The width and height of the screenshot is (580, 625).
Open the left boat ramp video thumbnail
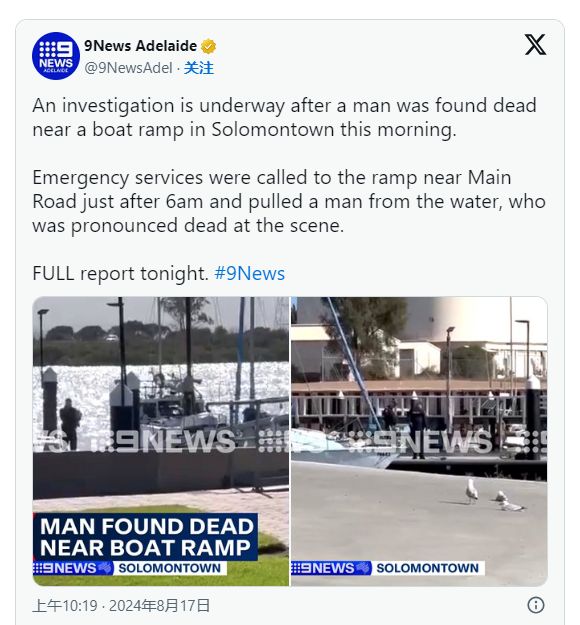[161, 441]
